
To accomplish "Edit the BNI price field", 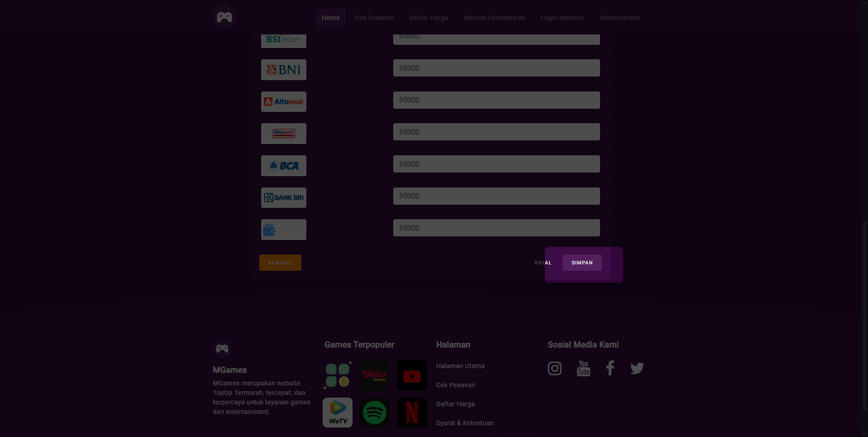I will point(496,68).
